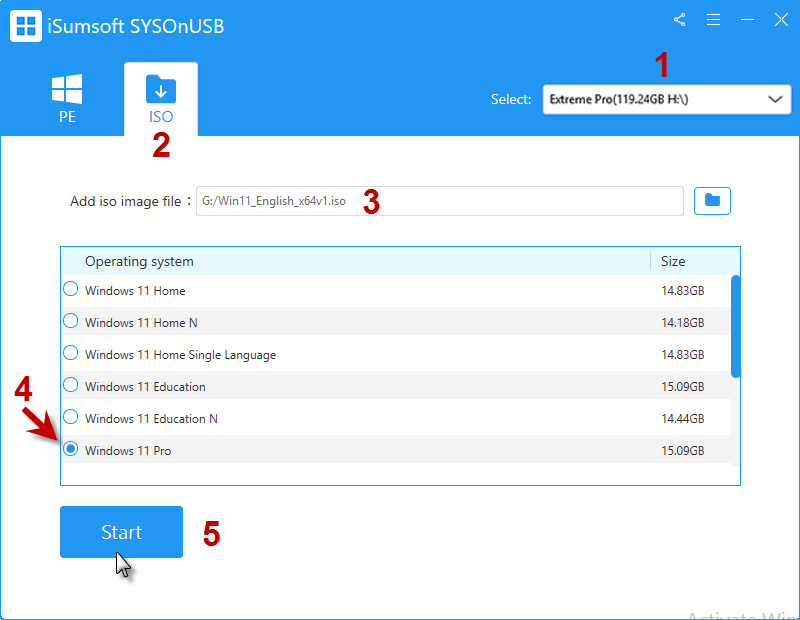Click the 'Add iso image file' label

[126, 202]
